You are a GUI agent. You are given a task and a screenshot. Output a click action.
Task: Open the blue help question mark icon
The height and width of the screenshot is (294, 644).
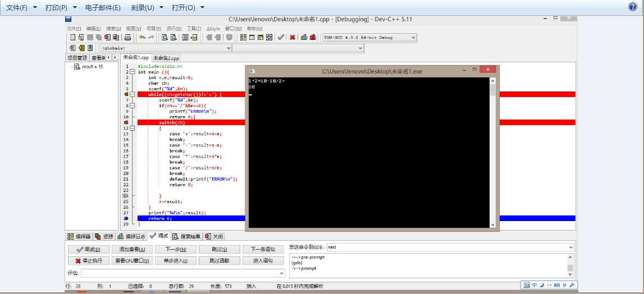coord(633,7)
